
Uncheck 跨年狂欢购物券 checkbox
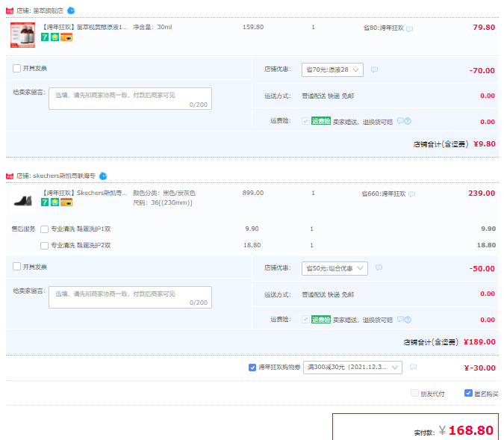[252, 368]
